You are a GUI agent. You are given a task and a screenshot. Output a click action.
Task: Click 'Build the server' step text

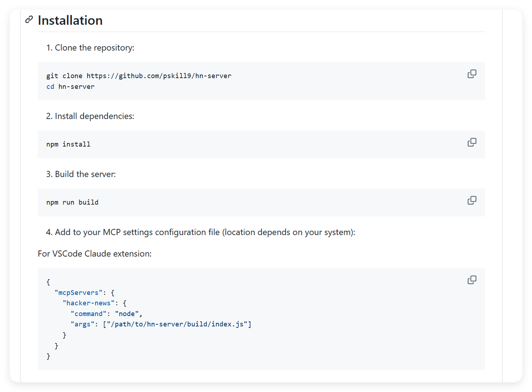pos(85,174)
